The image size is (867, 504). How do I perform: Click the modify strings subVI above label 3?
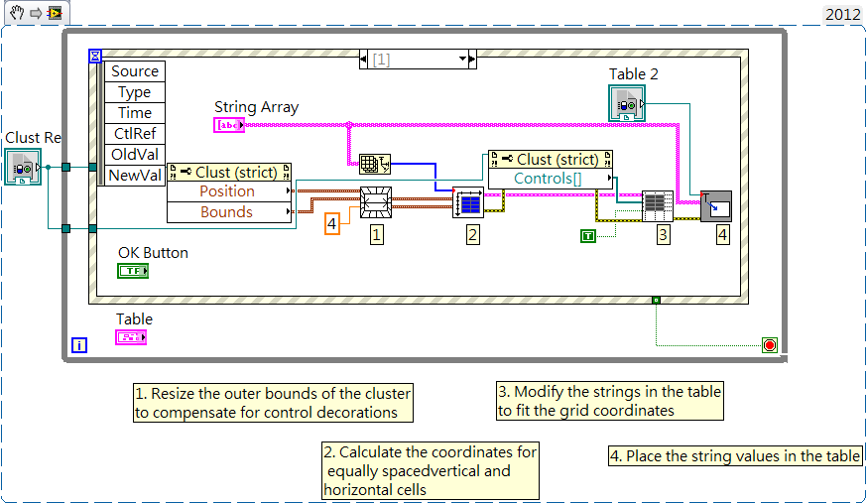pyautogui.click(x=657, y=206)
